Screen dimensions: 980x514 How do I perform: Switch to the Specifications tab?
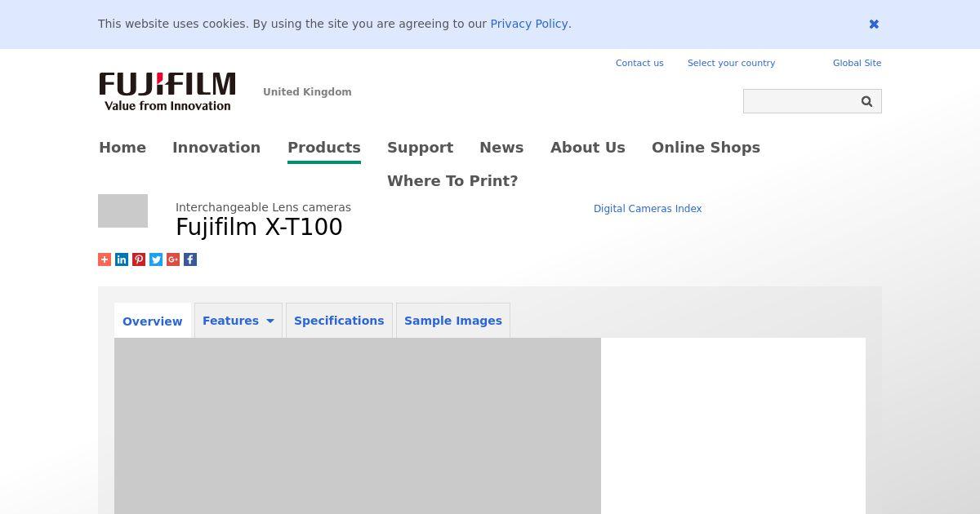click(339, 321)
